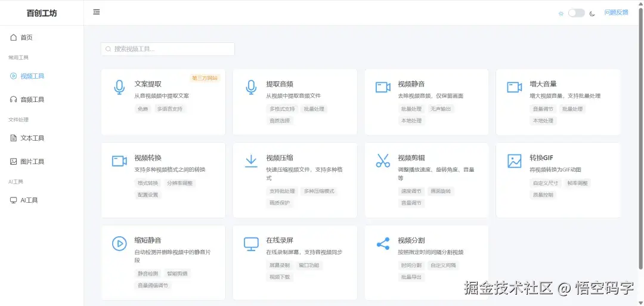This screenshot has height=306, width=644.
Task: Click the 免费 tag on 文案提取
Action: (143, 109)
